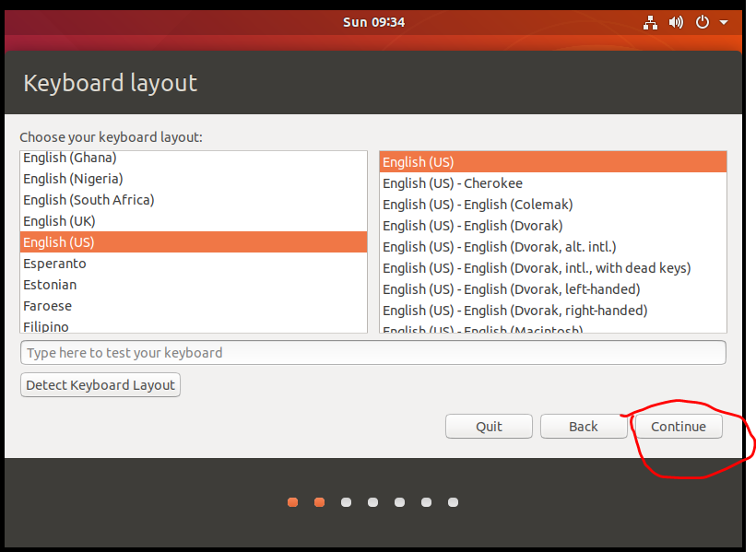This screenshot has height=552, width=756.
Task: Select English (Ghana) in layout list
Action: [x=194, y=159]
